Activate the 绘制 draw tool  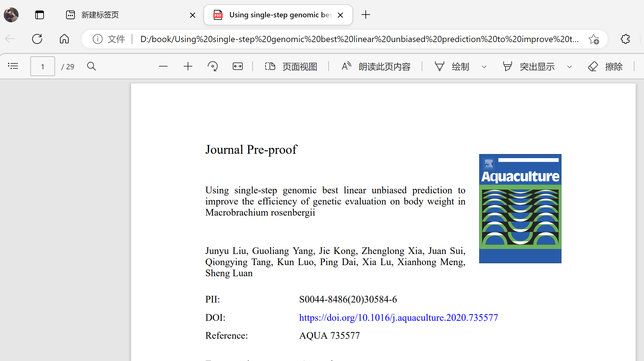tap(452, 67)
